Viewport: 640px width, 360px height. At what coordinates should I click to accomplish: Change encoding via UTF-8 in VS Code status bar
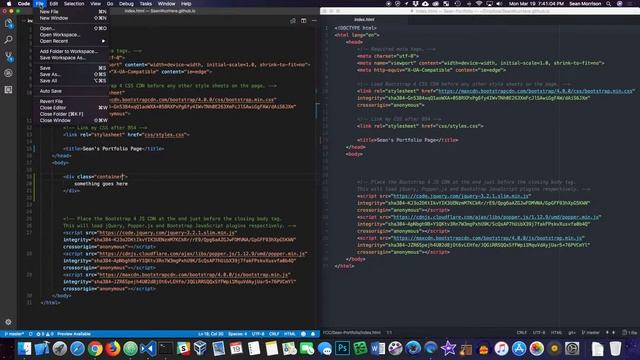click(x=258, y=334)
